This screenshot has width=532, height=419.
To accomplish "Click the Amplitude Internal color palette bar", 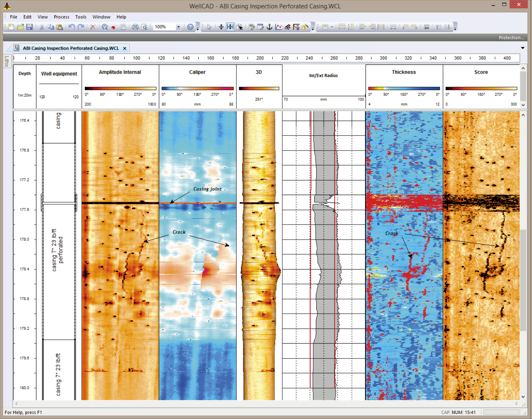I will (x=120, y=88).
